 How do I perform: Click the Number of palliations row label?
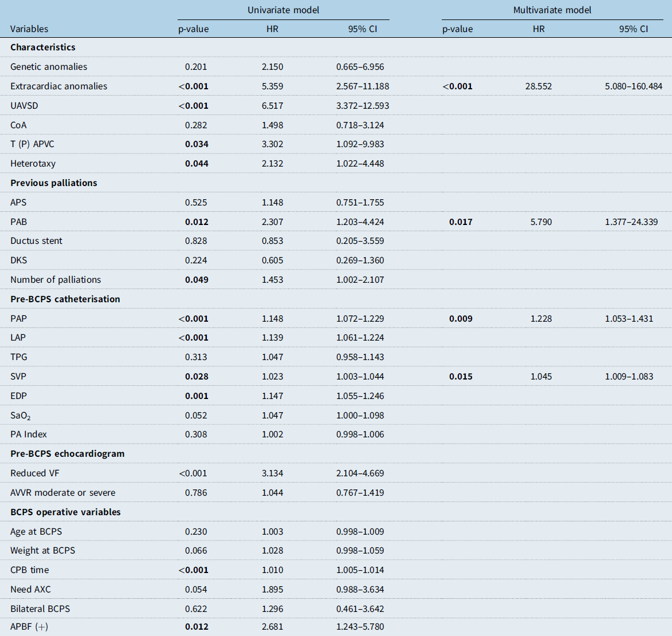pos(56,279)
